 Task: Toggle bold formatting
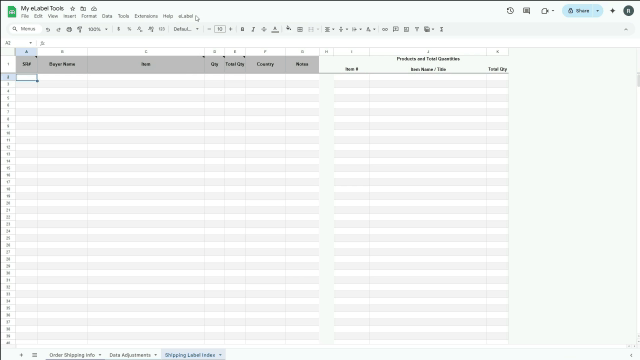pos(242,29)
